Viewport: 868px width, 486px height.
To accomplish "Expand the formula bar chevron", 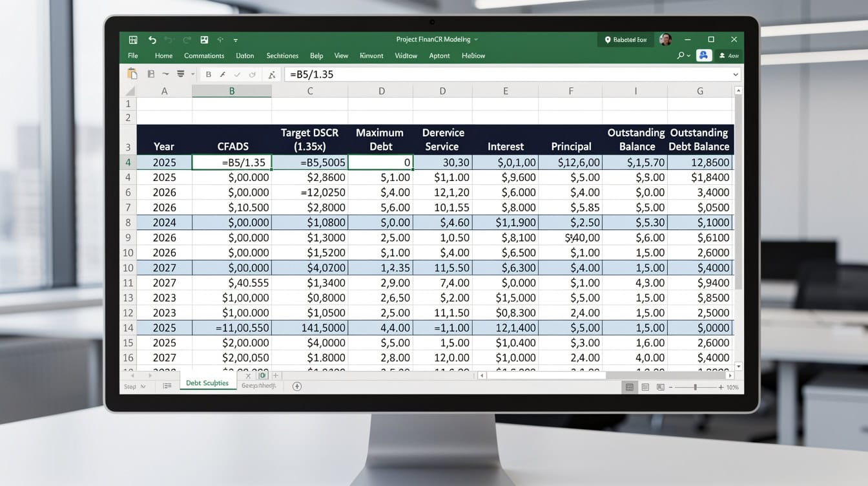I will tap(736, 74).
